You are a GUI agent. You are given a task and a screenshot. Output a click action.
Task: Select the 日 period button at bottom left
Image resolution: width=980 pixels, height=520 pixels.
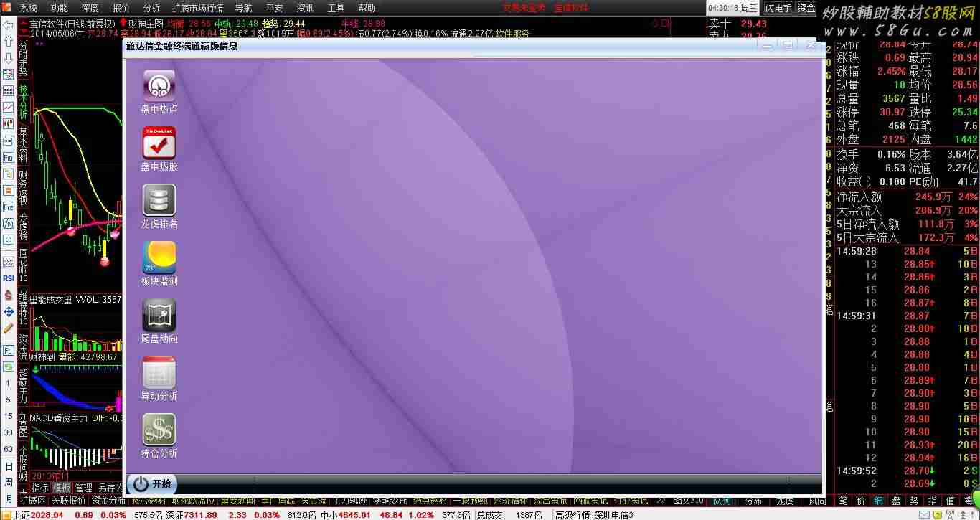tap(9, 466)
